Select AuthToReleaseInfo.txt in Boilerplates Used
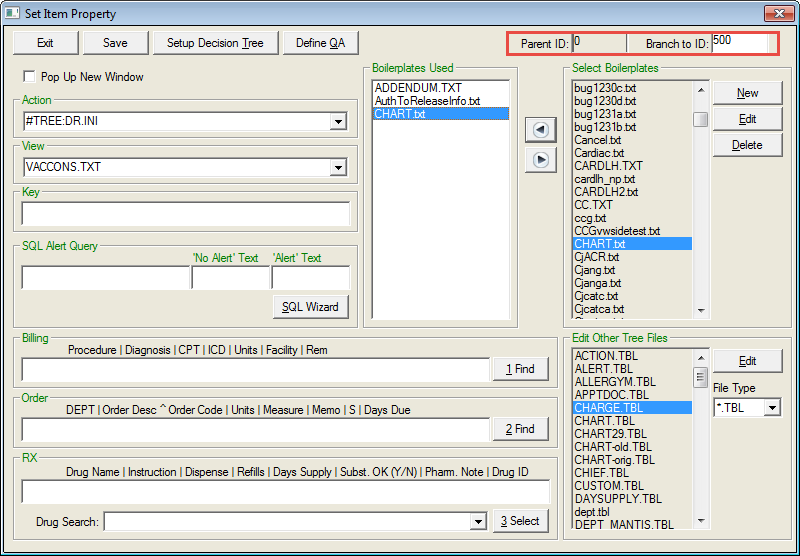Viewport: 800px width, 556px height. (x=427, y=101)
